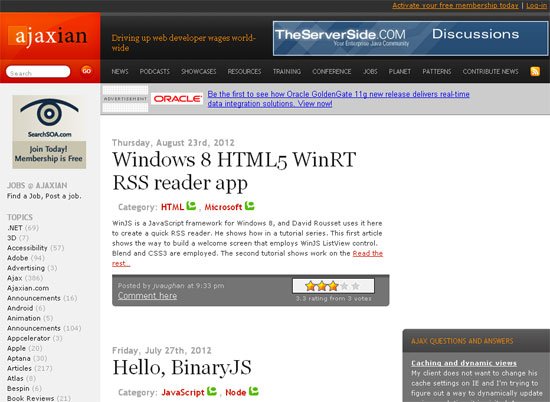Open the NEWS menu item
550x402 pixels.
tap(120, 72)
